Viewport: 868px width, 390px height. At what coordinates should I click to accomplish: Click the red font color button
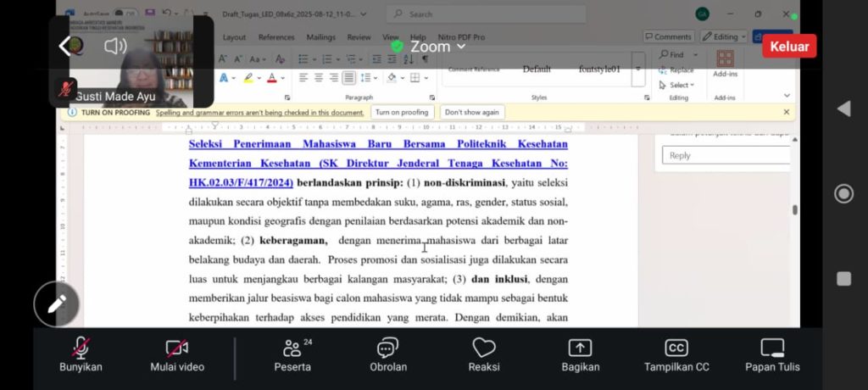coord(271,77)
